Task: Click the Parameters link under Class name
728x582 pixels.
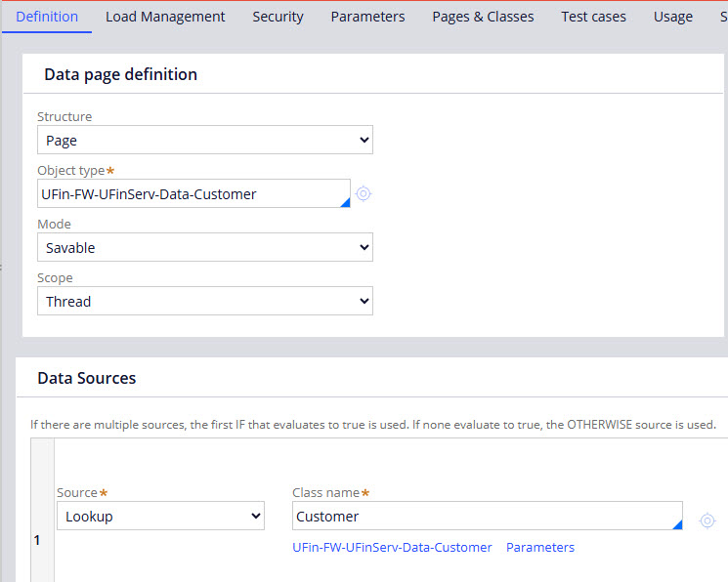Action: (539, 548)
